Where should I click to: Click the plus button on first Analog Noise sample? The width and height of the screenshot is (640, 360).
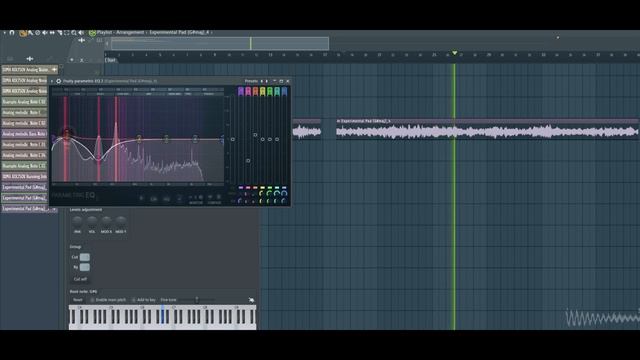[54, 70]
